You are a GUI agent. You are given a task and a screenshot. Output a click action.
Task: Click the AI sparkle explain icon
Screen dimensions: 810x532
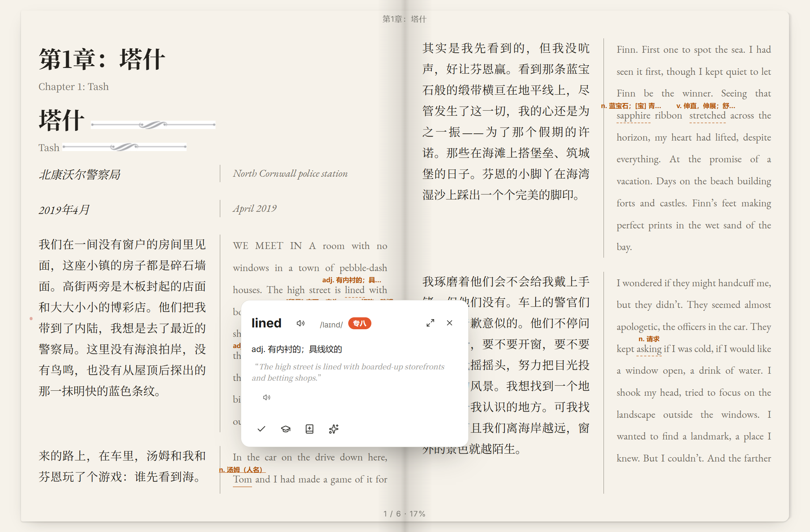pyautogui.click(x=334, y=429)
